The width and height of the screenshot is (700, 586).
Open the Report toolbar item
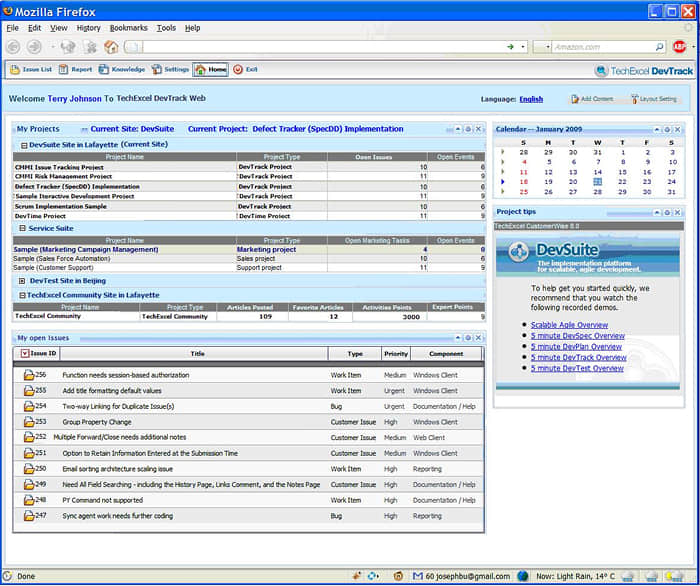75,70
